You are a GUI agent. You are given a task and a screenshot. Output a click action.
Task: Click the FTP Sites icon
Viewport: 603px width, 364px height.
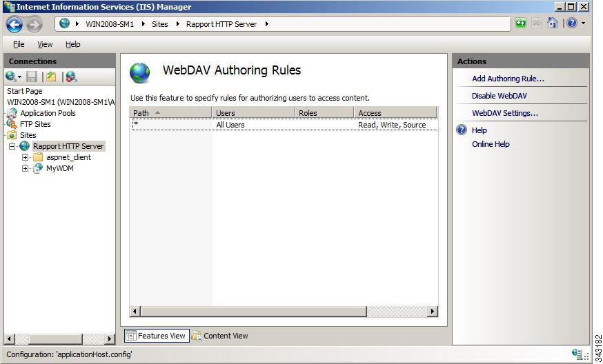12,124
